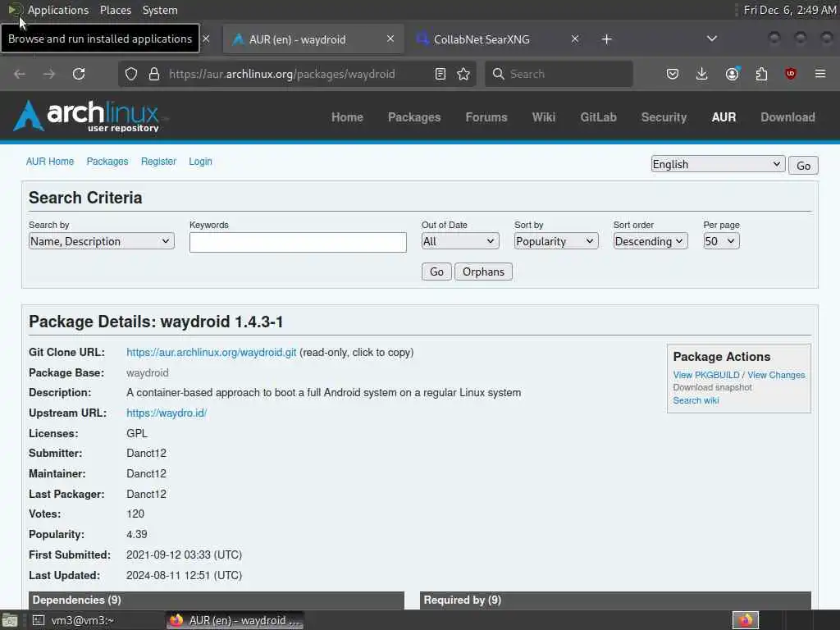
Task: Open Home in Arch navigation bar
Action: click(347, 117)
